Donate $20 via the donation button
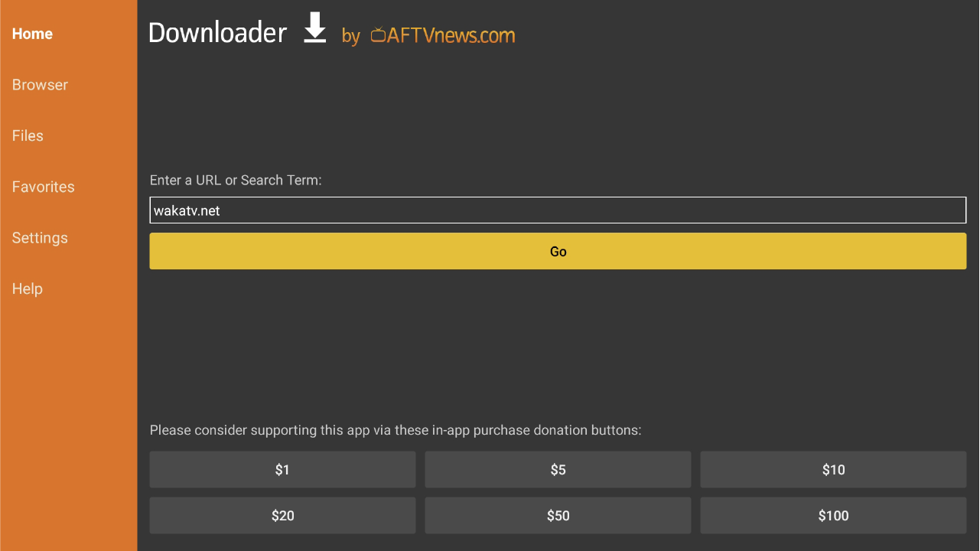Viewport: 980px width, 551px height. click(282, 515)
